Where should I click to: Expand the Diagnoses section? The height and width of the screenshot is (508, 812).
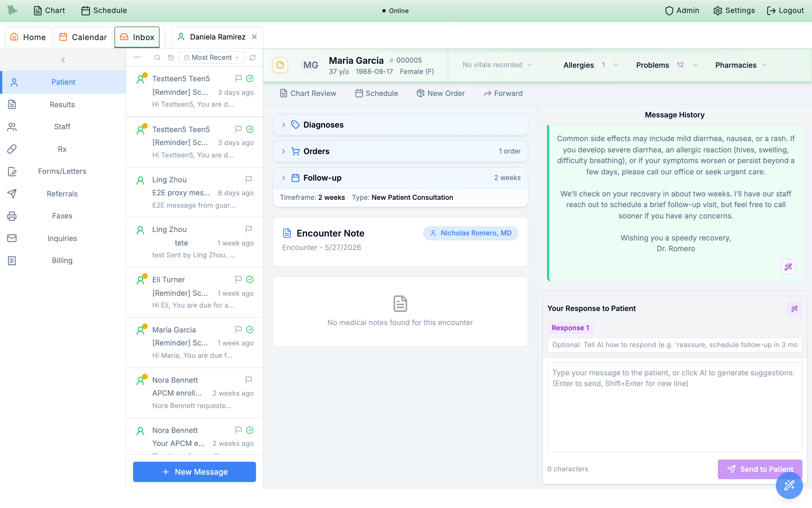click(400, 125)
